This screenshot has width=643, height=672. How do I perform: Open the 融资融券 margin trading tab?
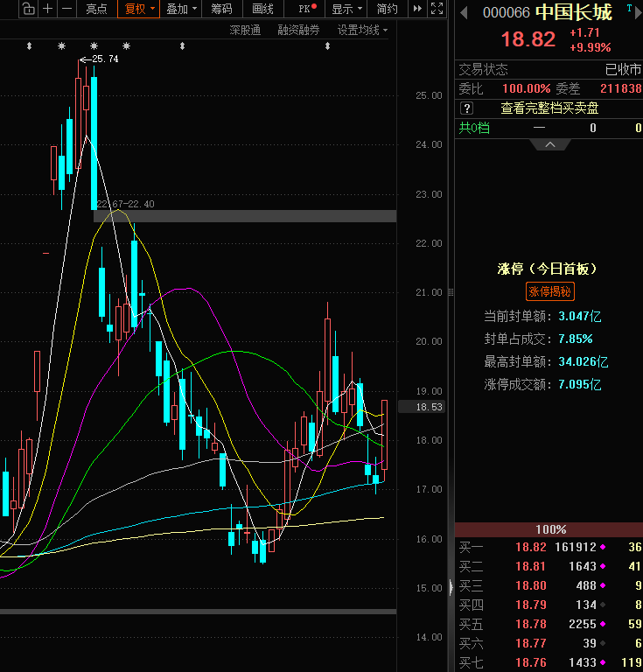click(x=298, y=30)
